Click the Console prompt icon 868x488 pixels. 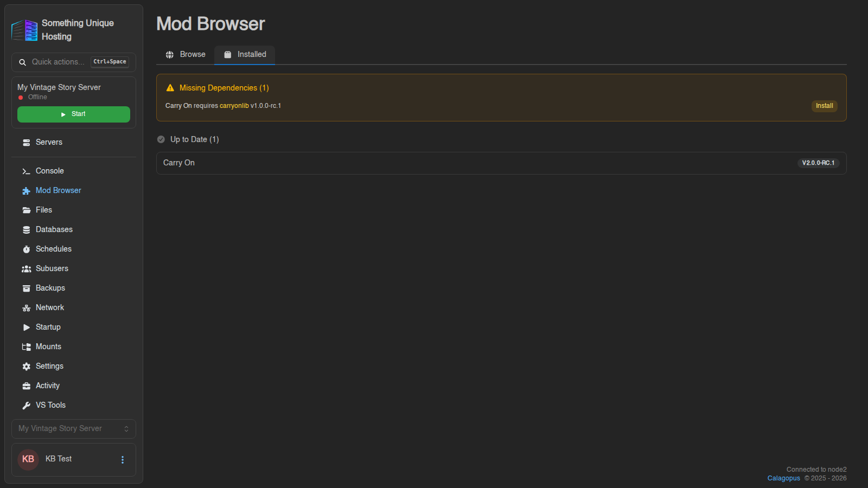(x=26, y=171)
